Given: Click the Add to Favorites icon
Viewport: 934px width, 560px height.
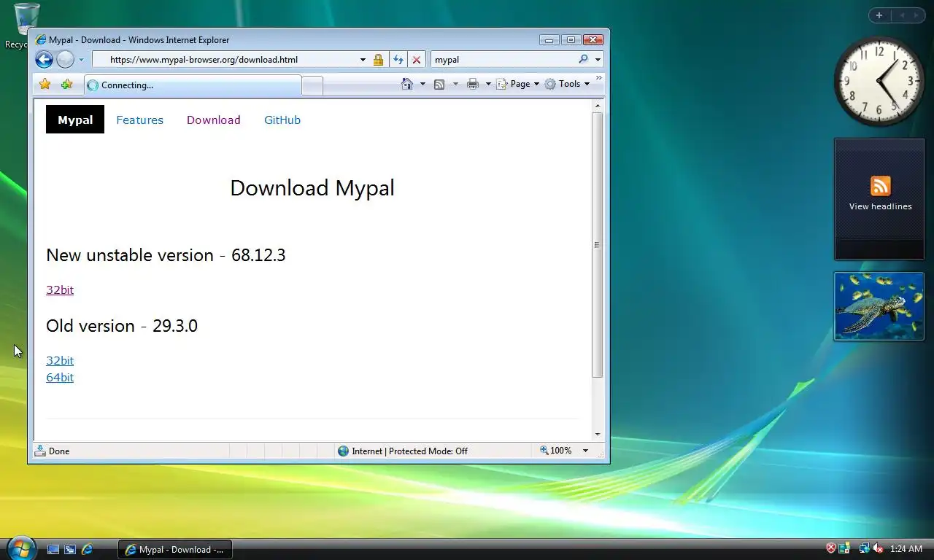Looking at the screenshot, I should pos(66,85).
